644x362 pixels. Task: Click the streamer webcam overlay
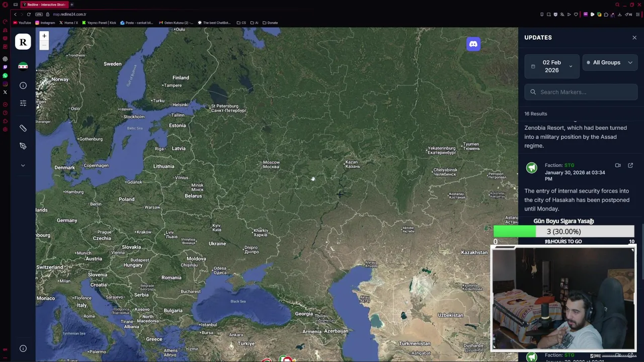[563, 298]
